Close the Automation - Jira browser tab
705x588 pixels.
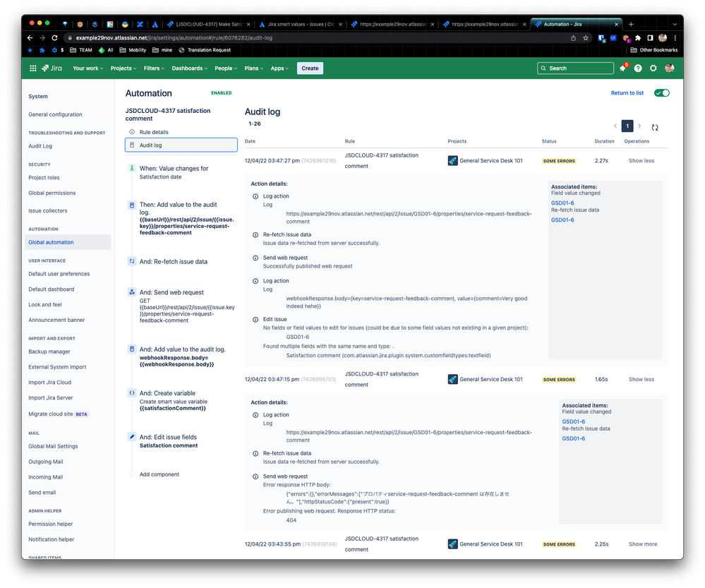click(x=616, y=24)
